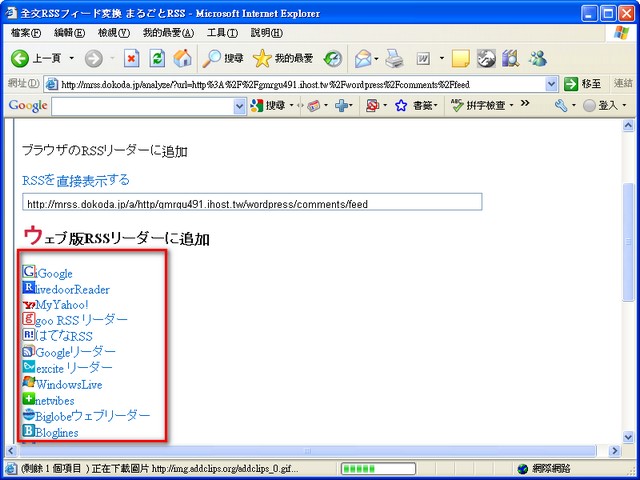Open 書籤 bookmarks star on Google toolbar
640x480 pixels.
pos(412,106)
